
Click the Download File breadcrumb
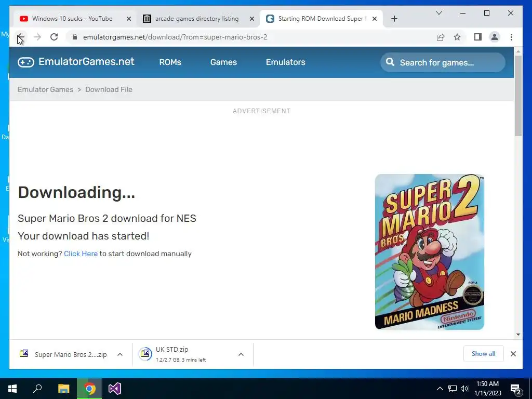click(x=109, y=89)
